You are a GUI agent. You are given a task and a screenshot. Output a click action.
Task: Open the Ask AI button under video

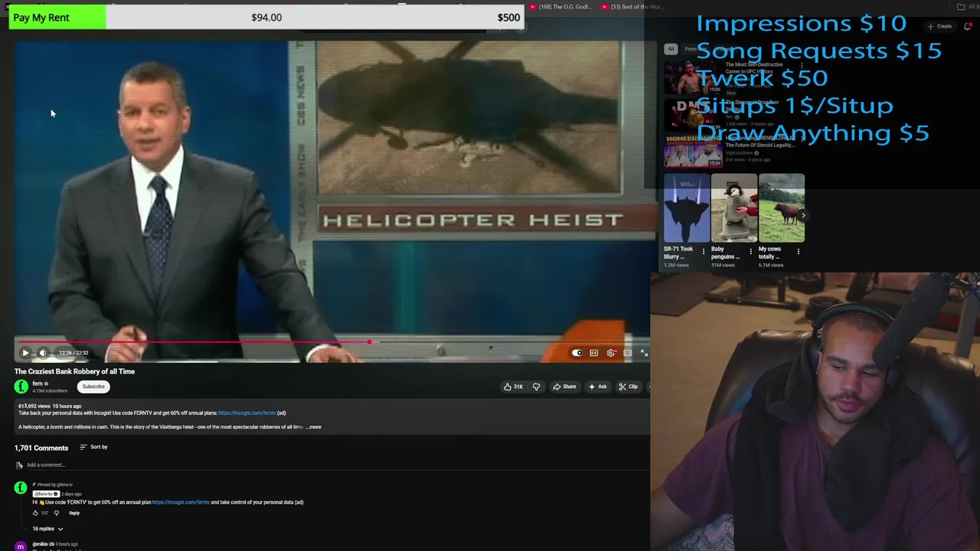click(x=597, y=386)
